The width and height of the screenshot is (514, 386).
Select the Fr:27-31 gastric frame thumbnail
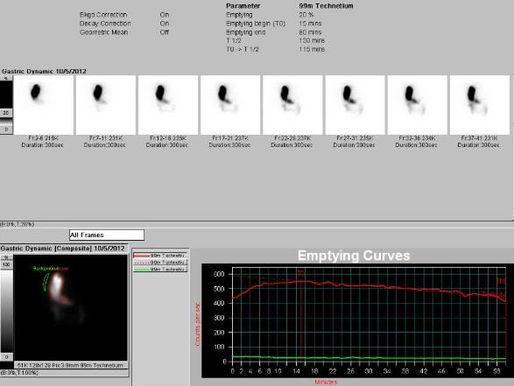pos(355,105)
